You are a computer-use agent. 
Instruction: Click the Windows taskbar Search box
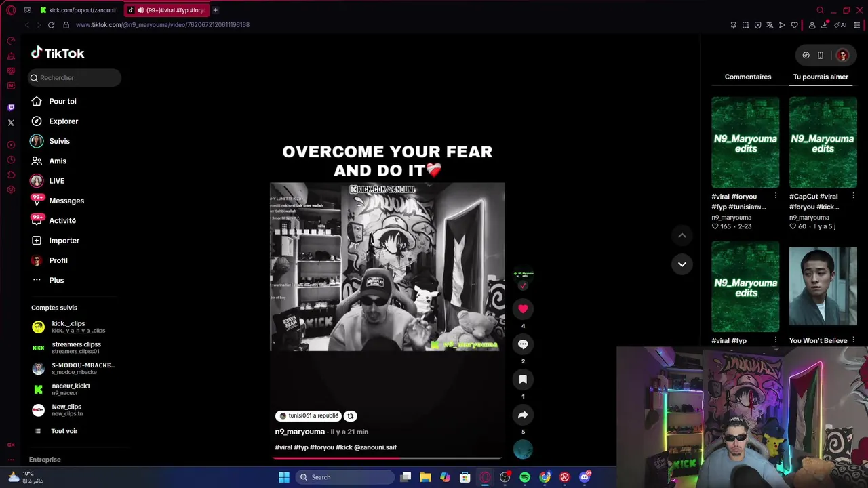(x=345, y=477)
